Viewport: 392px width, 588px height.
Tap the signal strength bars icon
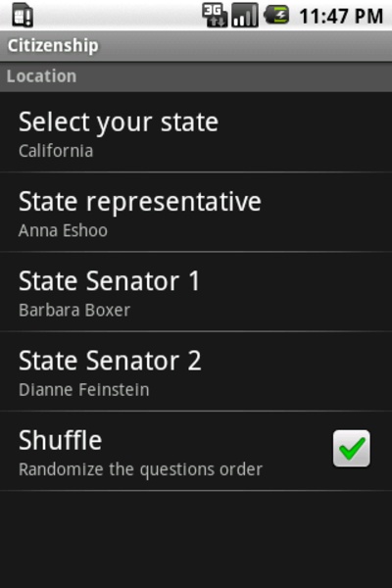pyautogui.click(x=245, y=15)
